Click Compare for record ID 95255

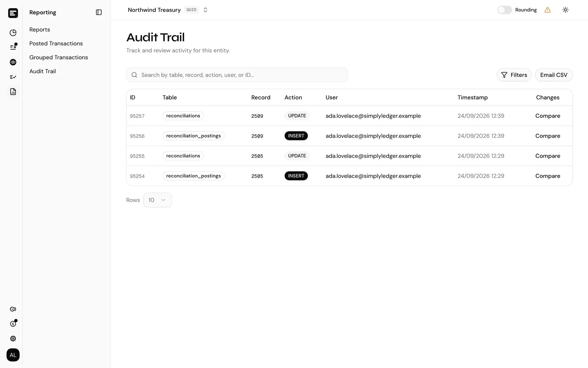(x=548, y=156)
